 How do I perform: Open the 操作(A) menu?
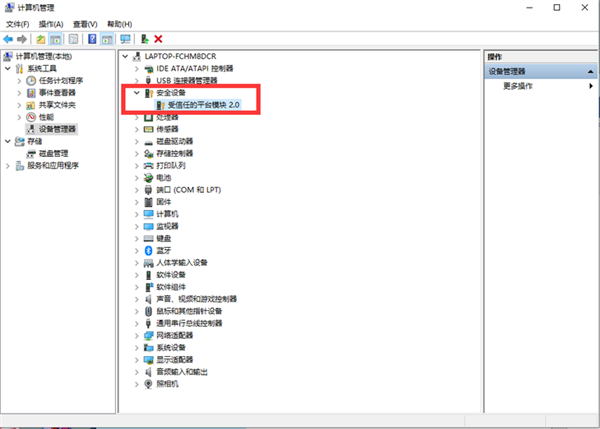[x=51, y=24]
